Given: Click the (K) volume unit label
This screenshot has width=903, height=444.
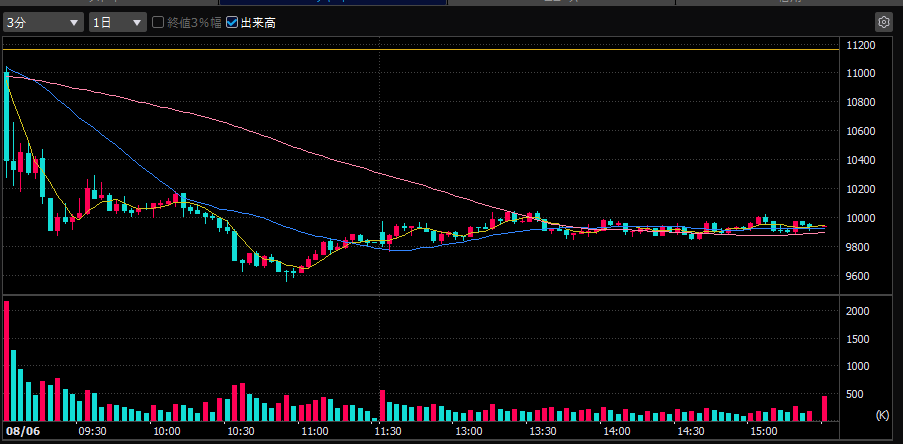Looking at the screenshot, I should pyautogui.click(x=882, y=415).
